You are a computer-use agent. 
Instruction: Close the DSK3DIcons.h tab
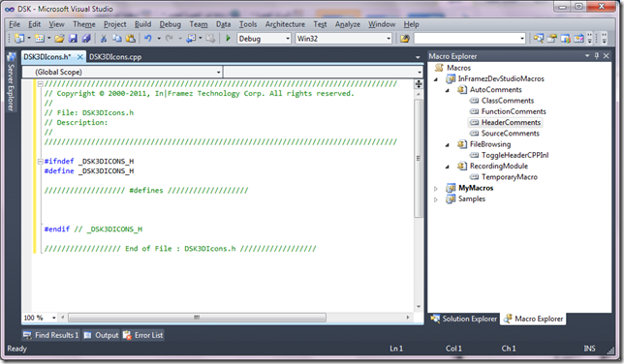(x=80, y=57)
